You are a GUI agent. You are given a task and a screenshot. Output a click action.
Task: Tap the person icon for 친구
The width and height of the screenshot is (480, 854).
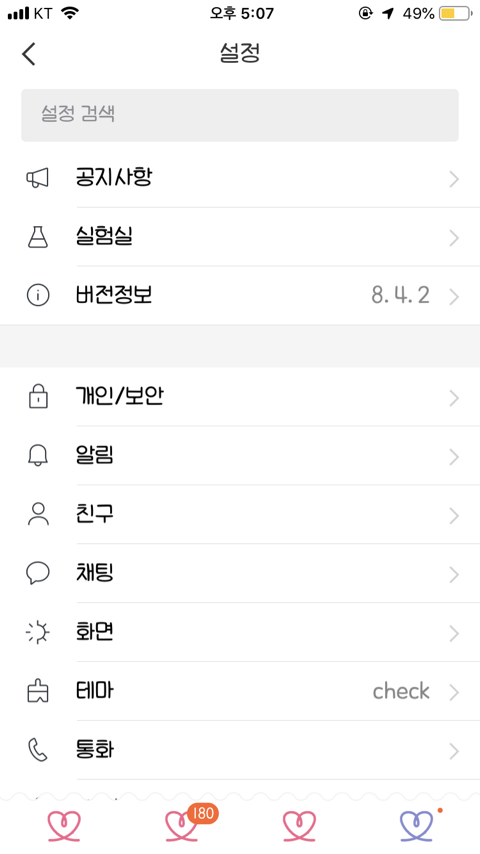point(38,514)
